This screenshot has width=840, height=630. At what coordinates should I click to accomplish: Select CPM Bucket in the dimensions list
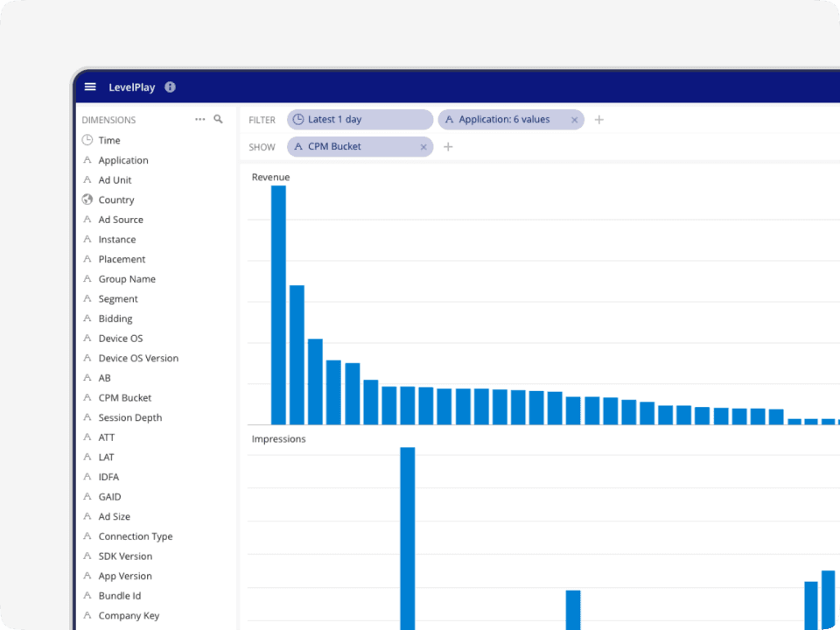click(125, 398)
